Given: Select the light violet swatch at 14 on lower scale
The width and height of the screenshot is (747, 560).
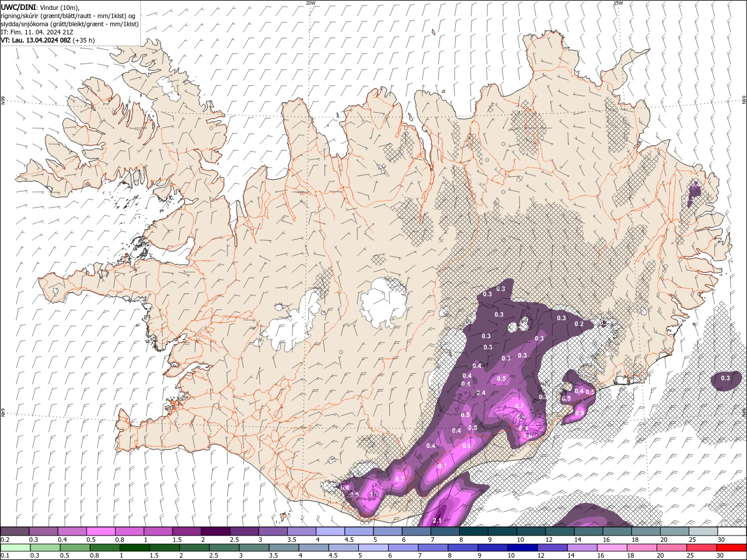Looking at the screenshot, I should coord(581,548).
